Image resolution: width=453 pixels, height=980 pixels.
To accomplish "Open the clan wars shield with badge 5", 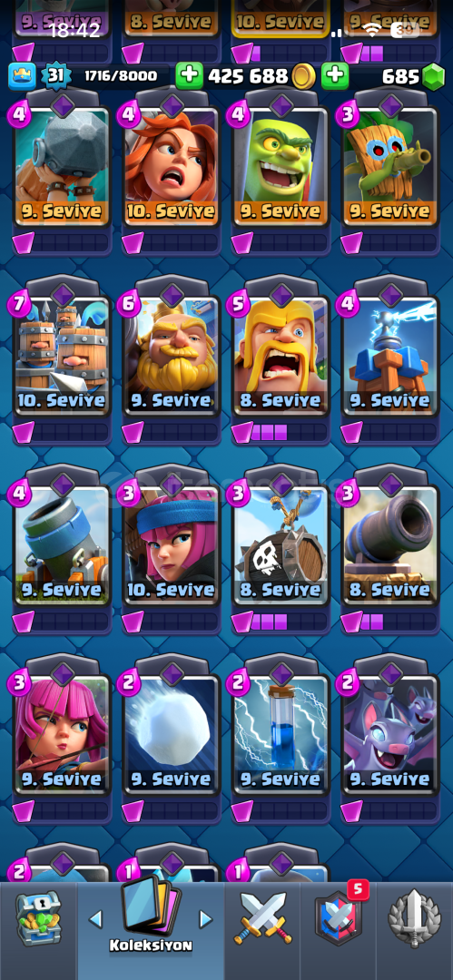I will point(339,916).
